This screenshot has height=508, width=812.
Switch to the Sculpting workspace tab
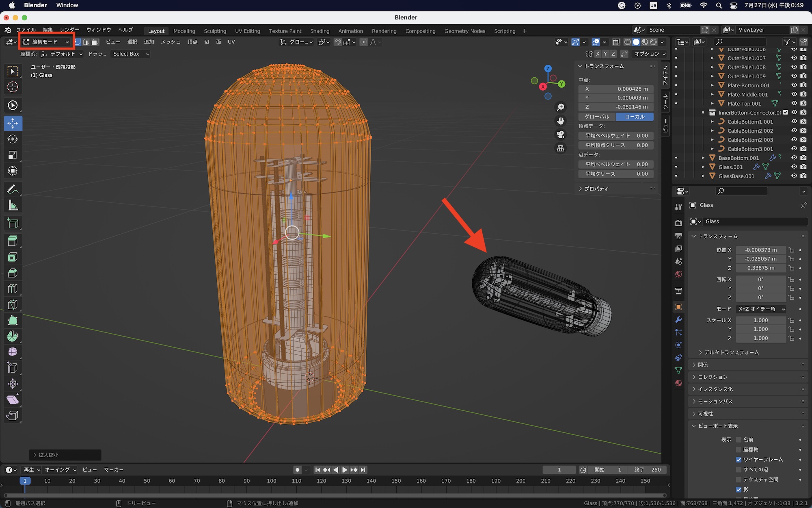tap(215, 31)
